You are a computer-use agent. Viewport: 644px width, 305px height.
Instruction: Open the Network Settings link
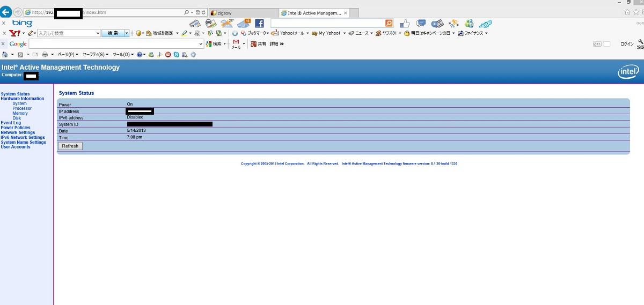[18, 132]
